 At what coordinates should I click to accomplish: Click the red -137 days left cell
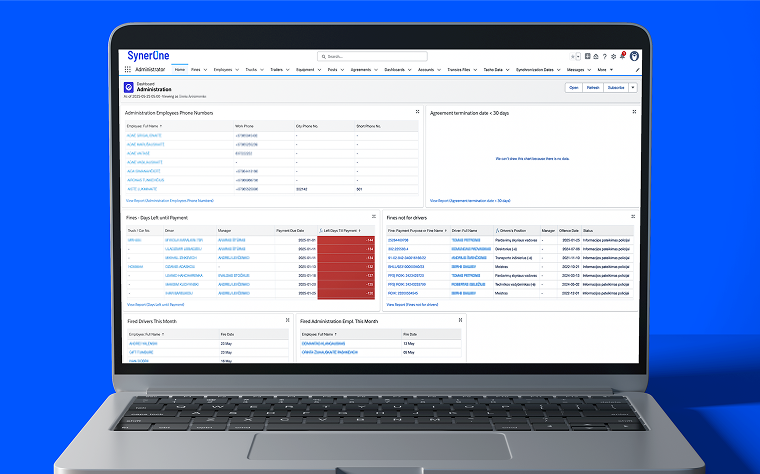(346, 276)
